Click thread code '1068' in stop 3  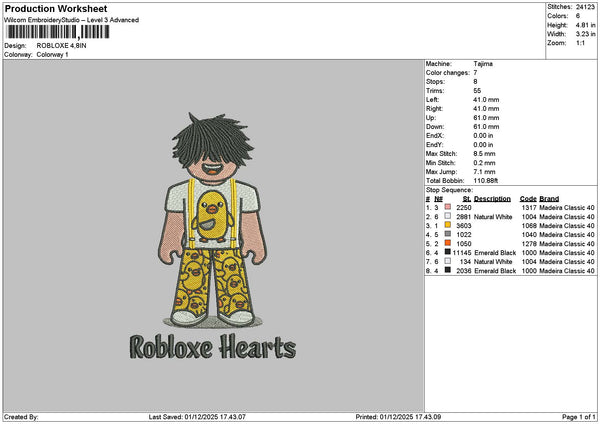[529, 226]
